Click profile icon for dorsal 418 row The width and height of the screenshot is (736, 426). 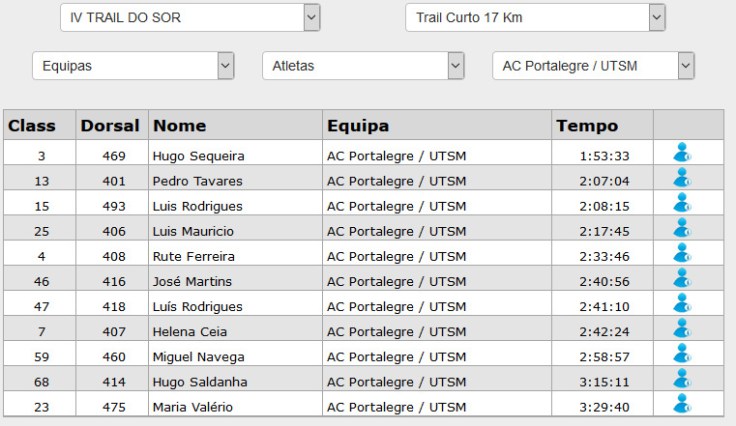pos(682,303)
